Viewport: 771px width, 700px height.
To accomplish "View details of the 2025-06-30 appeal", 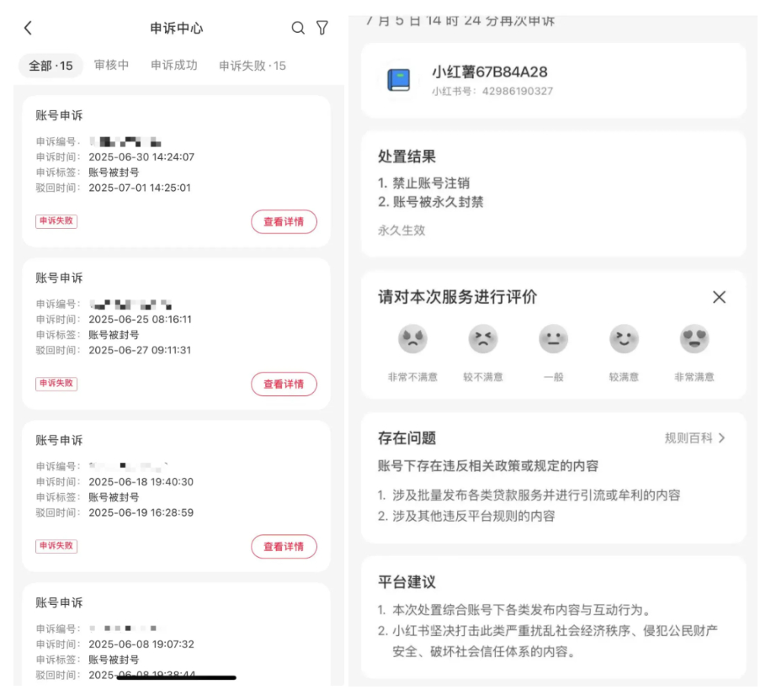I will click(x=284, y=222).
